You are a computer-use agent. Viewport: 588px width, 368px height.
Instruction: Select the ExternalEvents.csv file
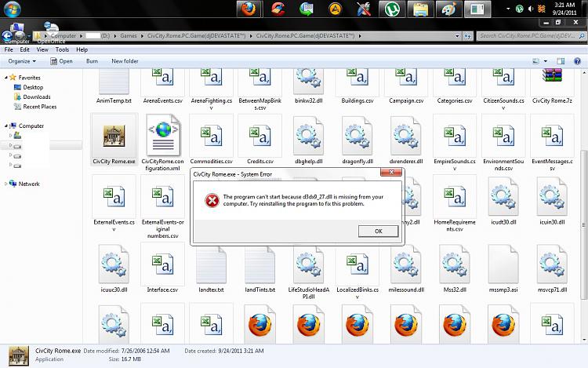click(x=114, y=203)
